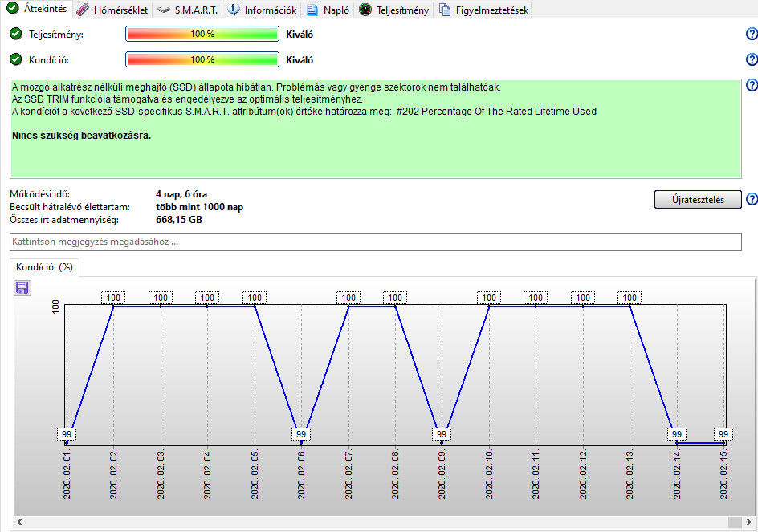
Task: Click the chart scroll left arrow
Action: [x=19, y=522]
